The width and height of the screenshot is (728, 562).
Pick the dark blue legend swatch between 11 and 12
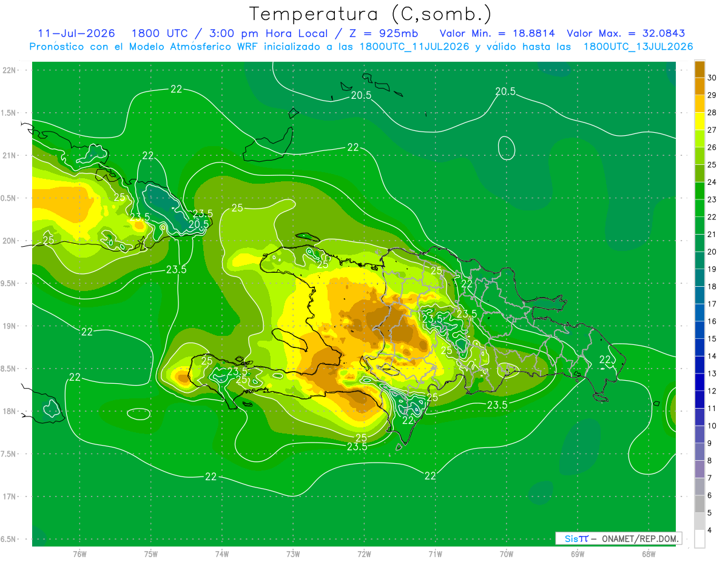699,400
